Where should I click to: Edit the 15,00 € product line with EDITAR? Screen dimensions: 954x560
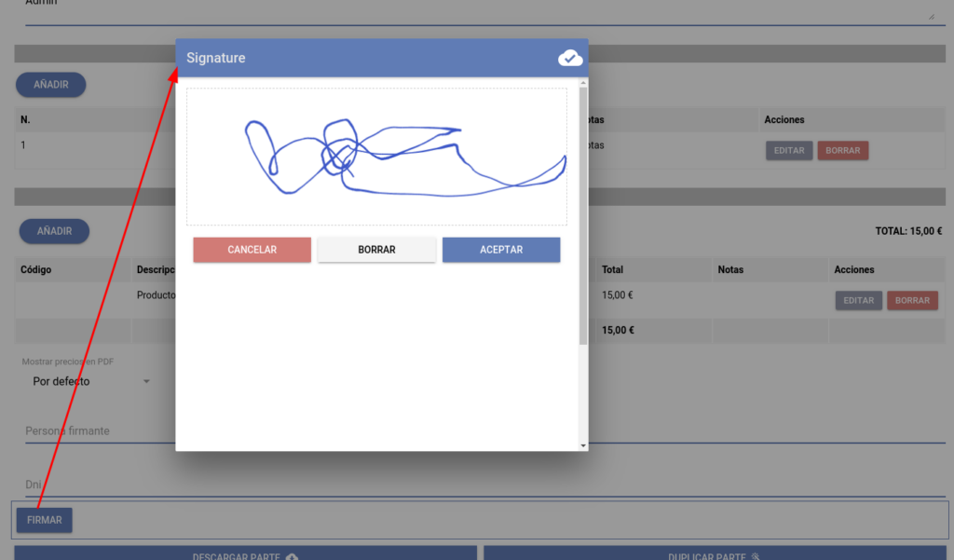click(x=858, y=300)
